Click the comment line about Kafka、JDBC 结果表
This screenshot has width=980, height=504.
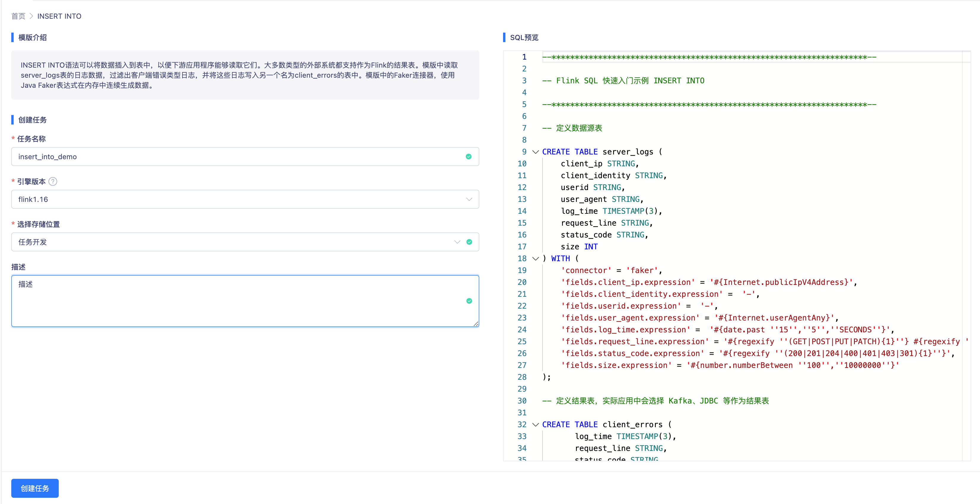click(x=656, y=401)
